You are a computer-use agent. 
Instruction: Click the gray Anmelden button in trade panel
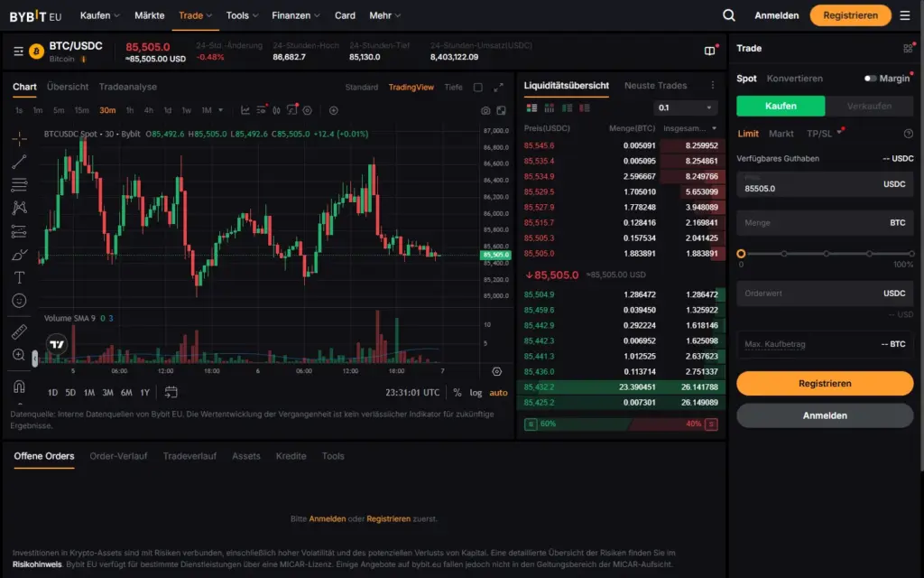(x=825, y=415)
